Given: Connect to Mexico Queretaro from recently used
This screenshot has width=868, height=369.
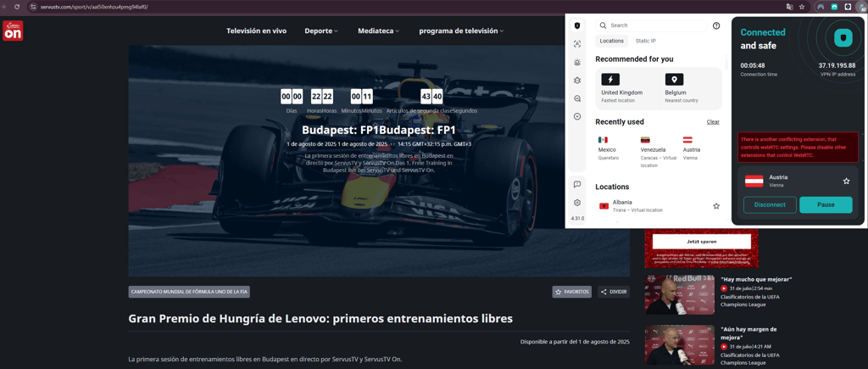Looking at the screenshot, I should 610,148.
